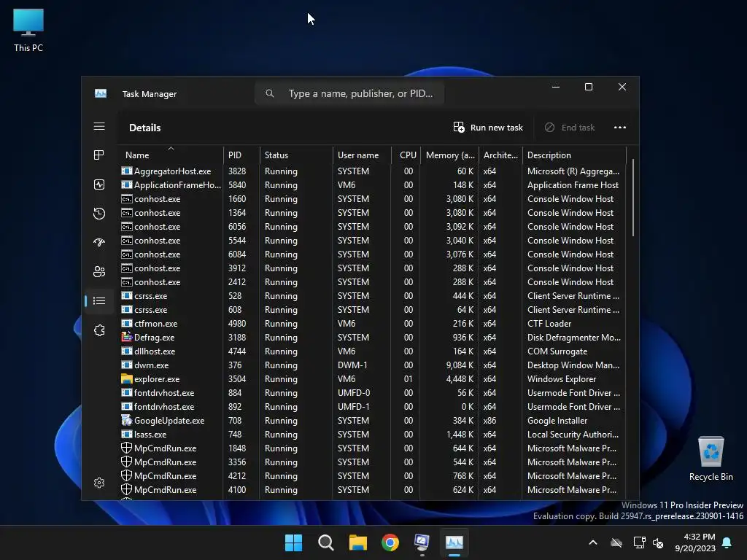Click the Details page heading
Screen dimensions: 747x560
click(x=145, y=128)
